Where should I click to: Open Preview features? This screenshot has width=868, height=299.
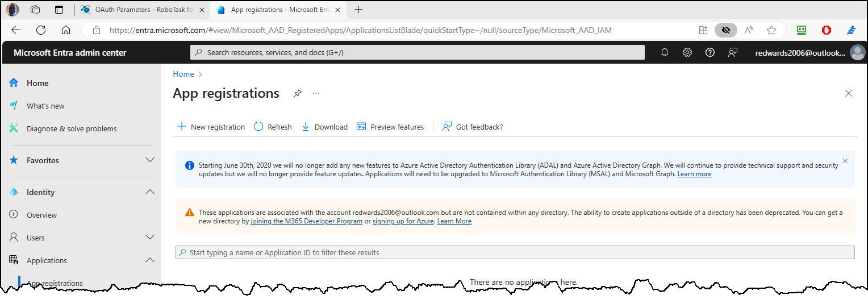point(390,127)
